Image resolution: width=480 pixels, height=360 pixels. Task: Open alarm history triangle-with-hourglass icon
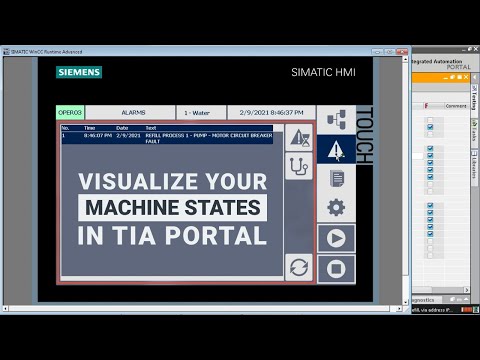point(299,138)
